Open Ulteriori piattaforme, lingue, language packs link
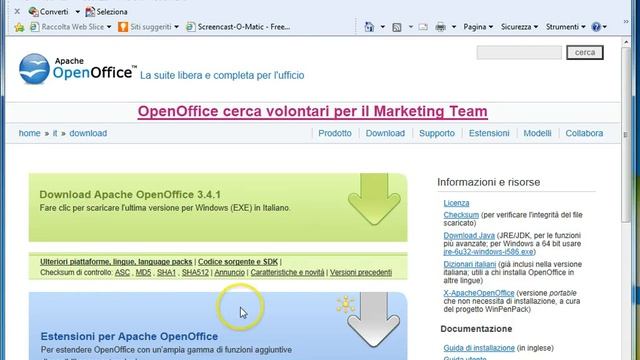Screen dimensions: 640x360 (x=116, y=262)
